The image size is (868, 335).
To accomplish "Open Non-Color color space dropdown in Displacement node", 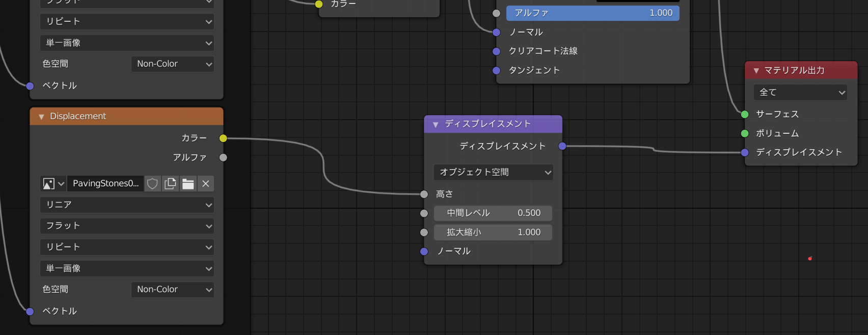I will click(x=173, y=289).
